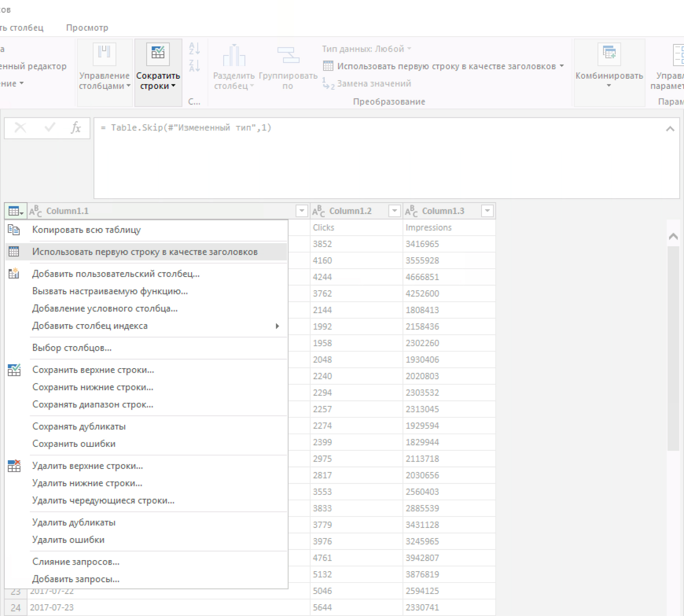Select cell with value 3852
The image size is (684, 616).
coord(357,244)
